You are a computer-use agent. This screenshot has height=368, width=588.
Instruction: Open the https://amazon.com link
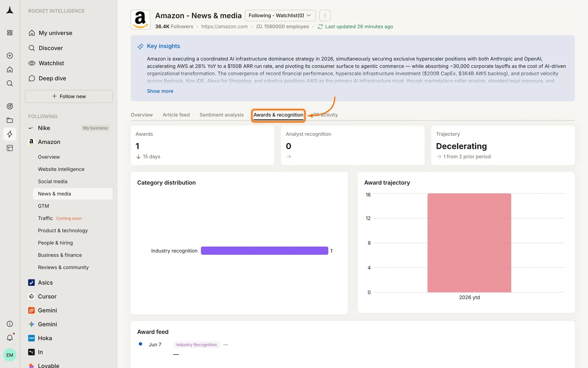pyautogui.click(x=225, y=27)
